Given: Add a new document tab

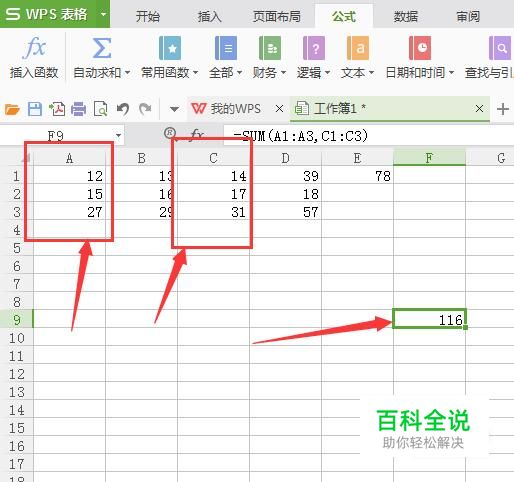Looking at the screenshot, I should tap(503, 109).
